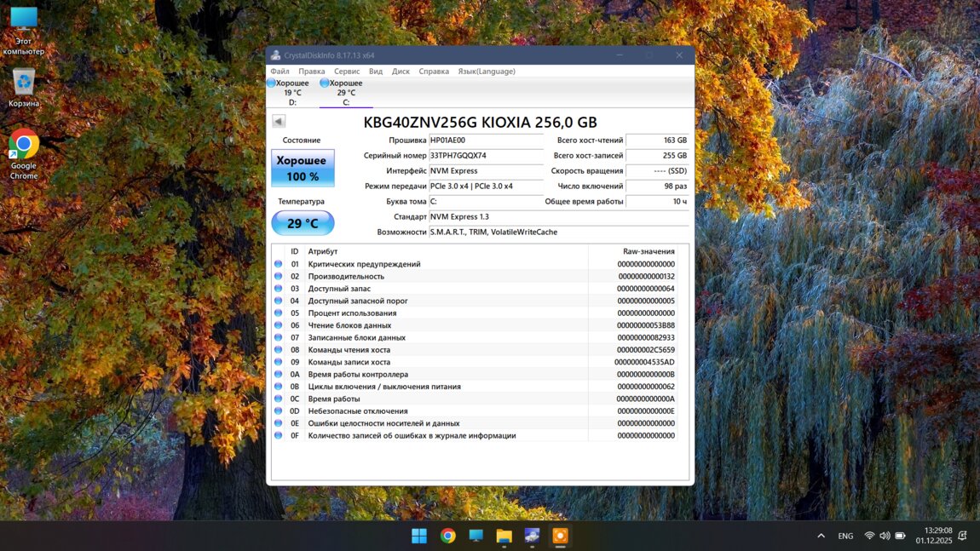The height and width of the screenshot is (551, 980).
Task: Expand the hidden system tray icons chevron
Action: 821,536
